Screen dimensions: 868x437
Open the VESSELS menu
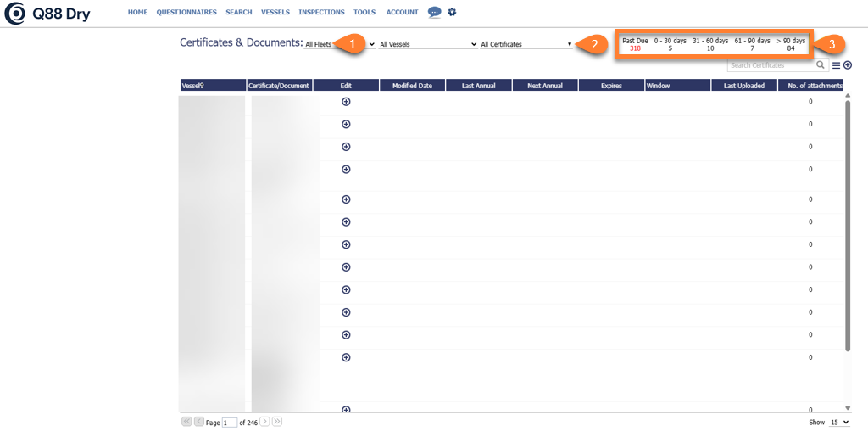pos(275,13)
